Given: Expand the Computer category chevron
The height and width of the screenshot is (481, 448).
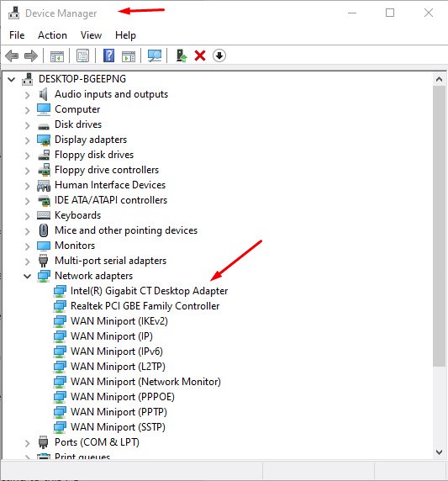Looking at the screenshot, I should pos(27,110).
